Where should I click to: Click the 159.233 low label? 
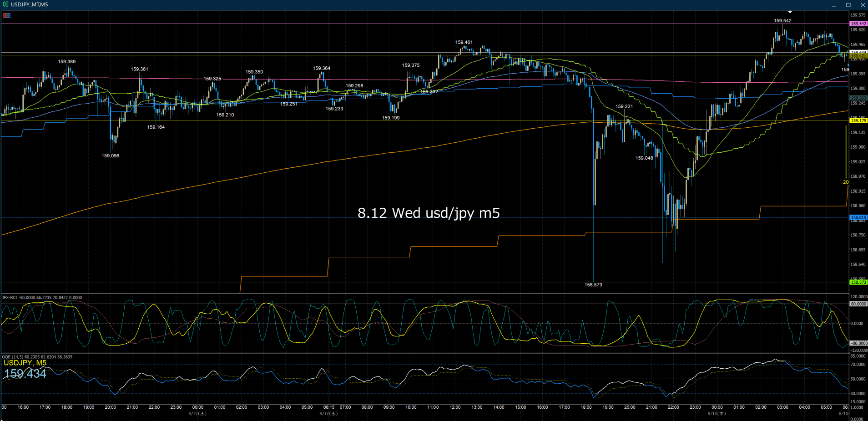point(334,109)
